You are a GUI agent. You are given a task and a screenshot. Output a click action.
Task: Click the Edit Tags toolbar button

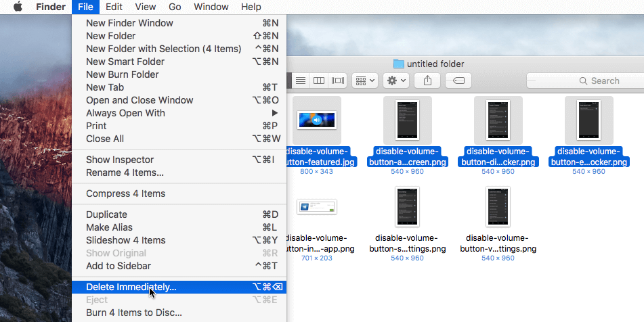458,80
